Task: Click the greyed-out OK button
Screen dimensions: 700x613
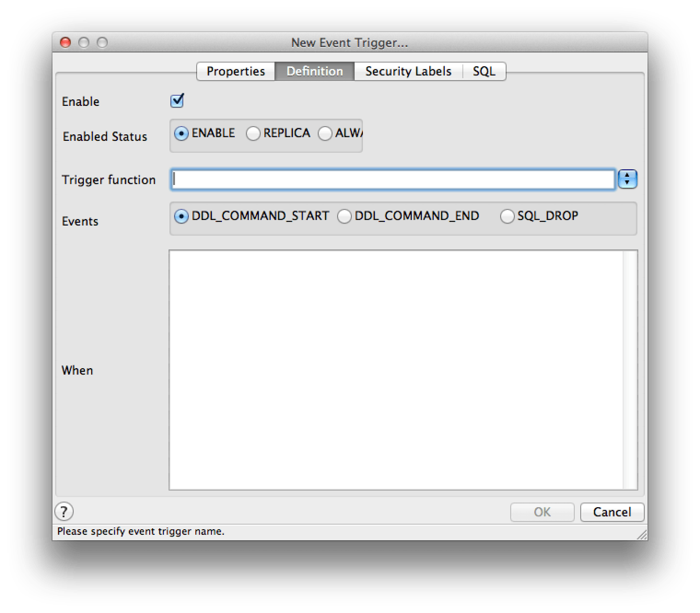Action: 542,512
